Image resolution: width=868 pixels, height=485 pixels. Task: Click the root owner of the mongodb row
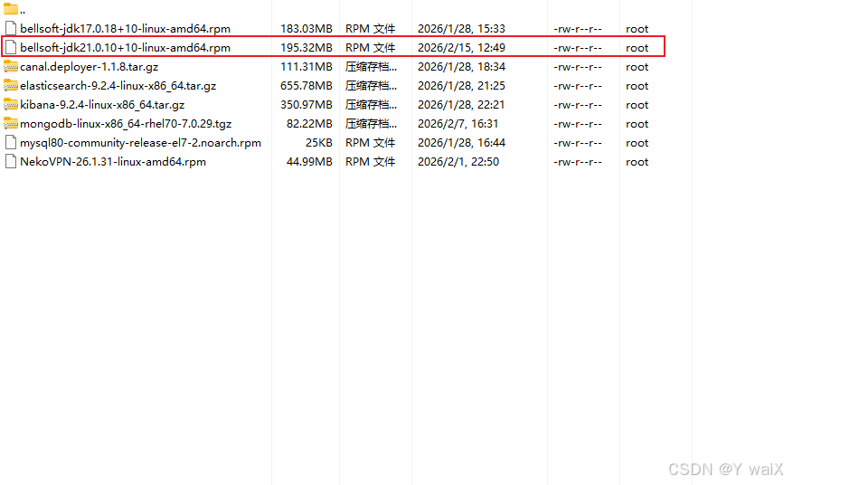click(637, 124)
